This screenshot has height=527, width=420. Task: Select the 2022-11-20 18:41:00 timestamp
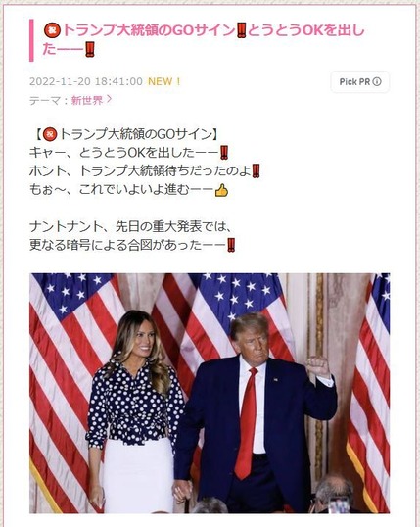[x=86, y=81]
